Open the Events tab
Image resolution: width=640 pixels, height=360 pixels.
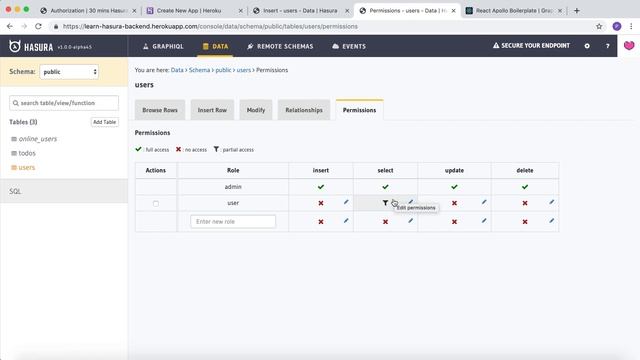click(349, 46)
